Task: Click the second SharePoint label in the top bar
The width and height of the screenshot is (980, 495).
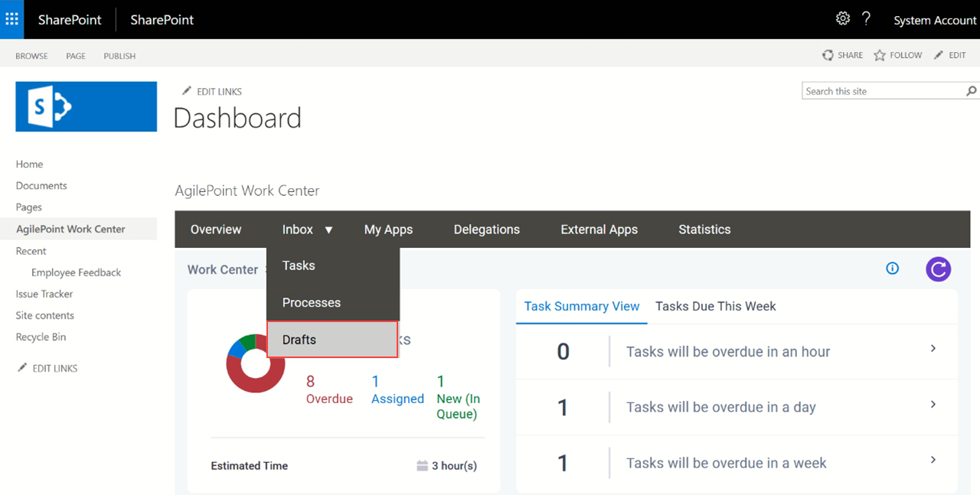Action: pyautogui.click(x=162, y=20)
